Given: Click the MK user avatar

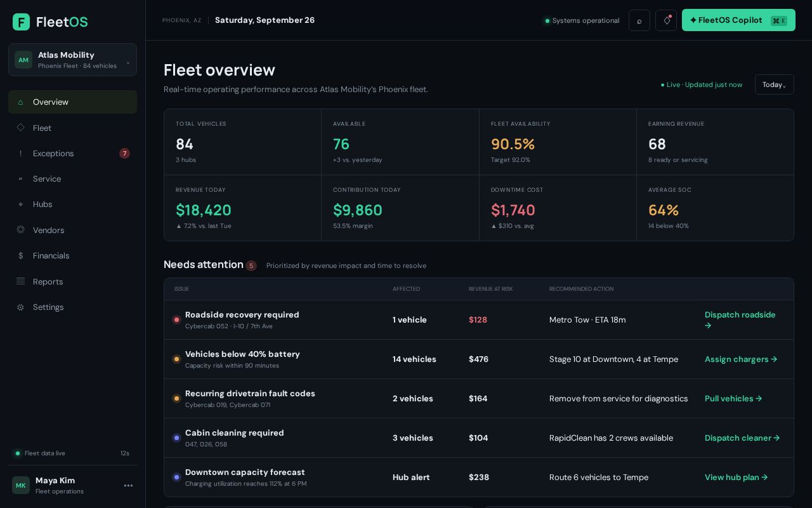Looking at the screenshot, I should click(x=21, y=485).
